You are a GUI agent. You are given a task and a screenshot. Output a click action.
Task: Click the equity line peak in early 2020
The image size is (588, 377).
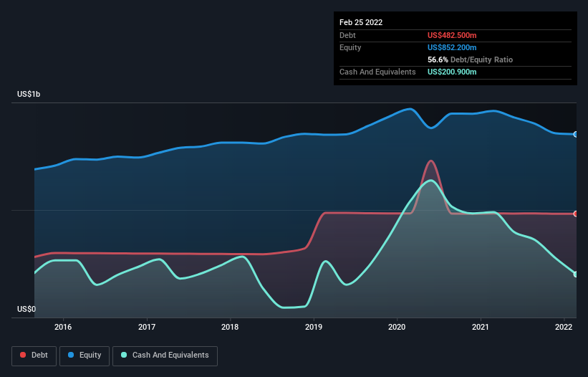410,109
